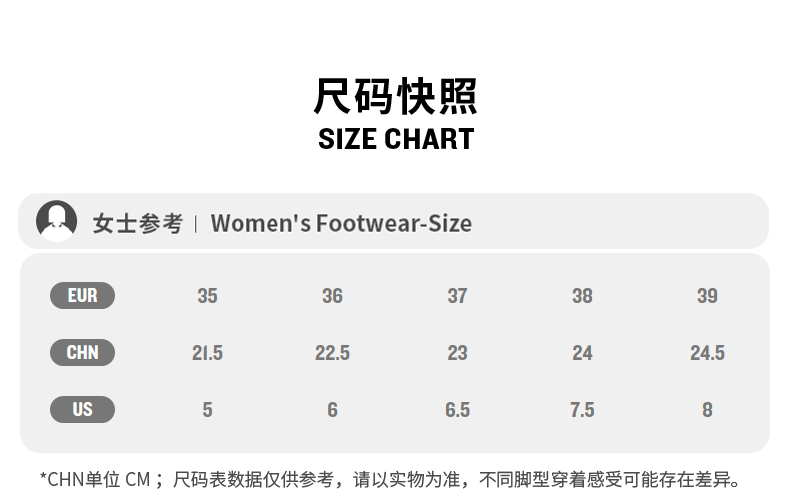Click US size 7.5

coord(582,410)
